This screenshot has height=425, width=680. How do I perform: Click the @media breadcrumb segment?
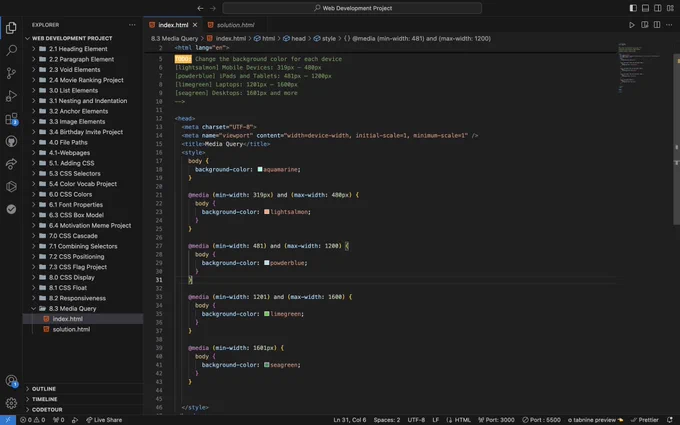coord(418,39)
